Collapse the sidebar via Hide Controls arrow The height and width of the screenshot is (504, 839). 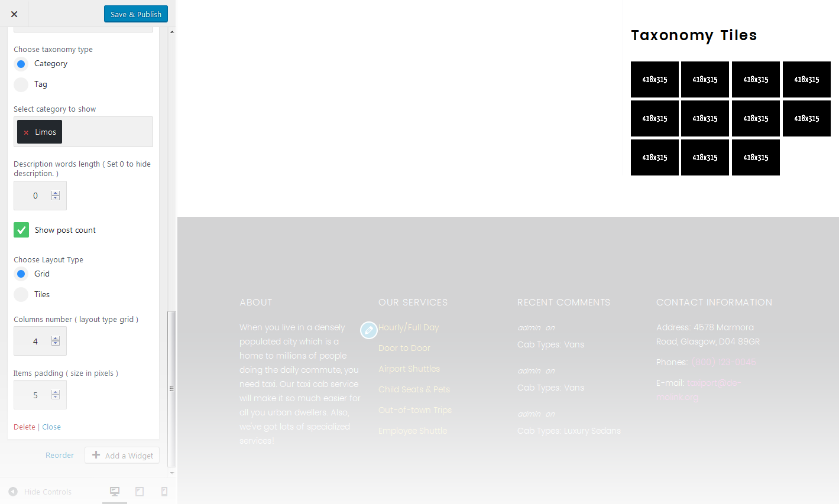(13, 491)
